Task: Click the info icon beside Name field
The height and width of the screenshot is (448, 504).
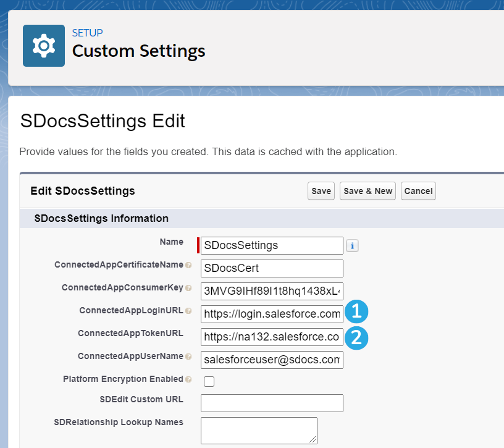Action: coord(352,246)
